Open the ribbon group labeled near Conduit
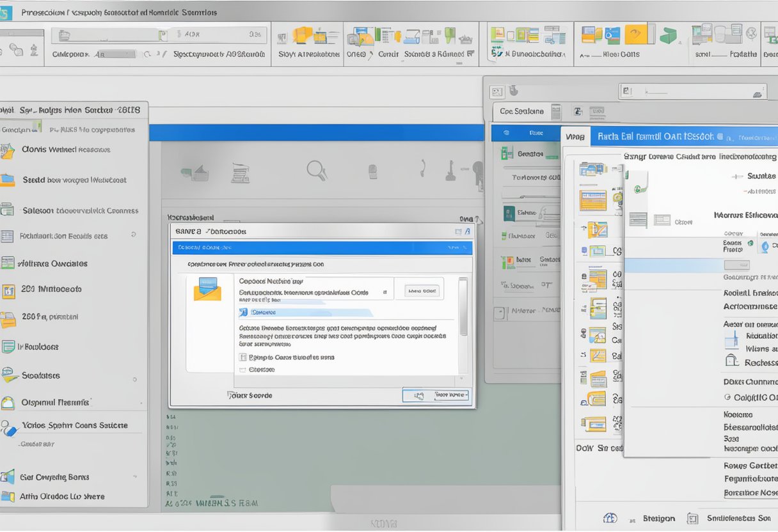 (x=388, y=54)
